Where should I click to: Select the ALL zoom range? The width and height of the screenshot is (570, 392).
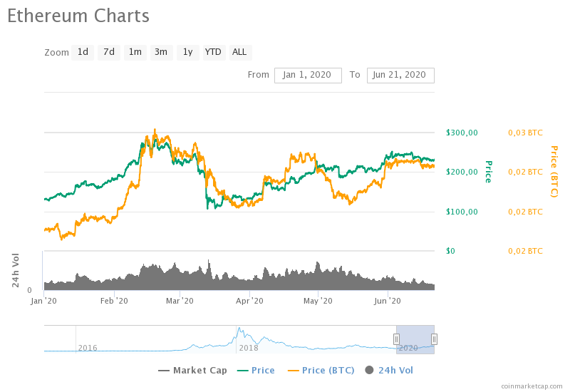(240, 52)
